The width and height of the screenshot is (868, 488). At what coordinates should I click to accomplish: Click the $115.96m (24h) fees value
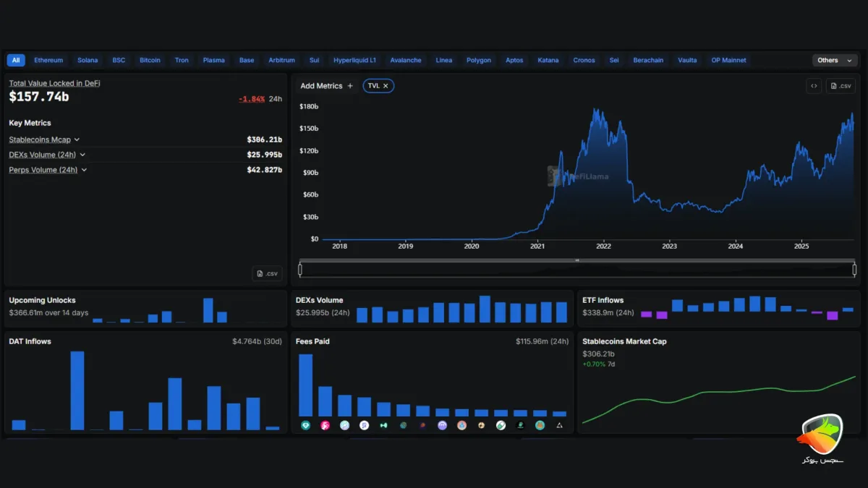[542, 341]
